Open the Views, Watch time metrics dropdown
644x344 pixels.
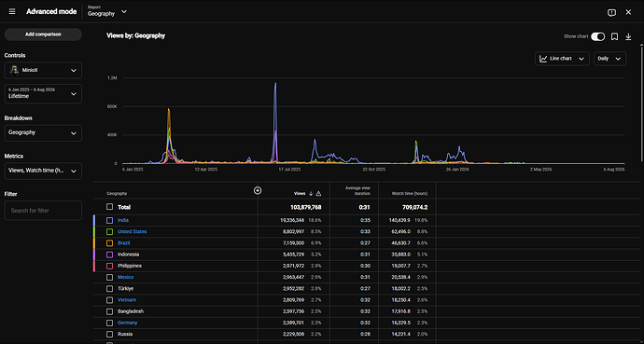coord(43,171)
